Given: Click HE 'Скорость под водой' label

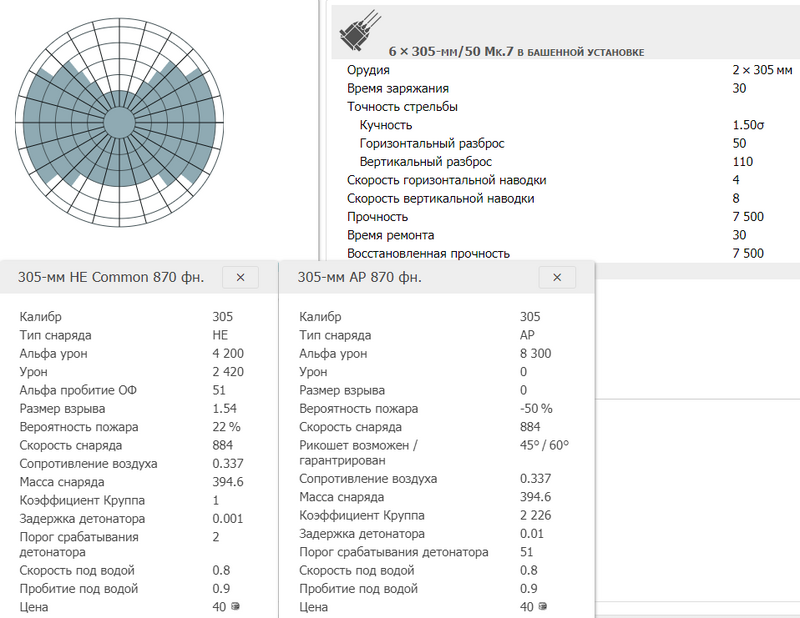Looking at the screenshot, I should click(x=77, y=571).
